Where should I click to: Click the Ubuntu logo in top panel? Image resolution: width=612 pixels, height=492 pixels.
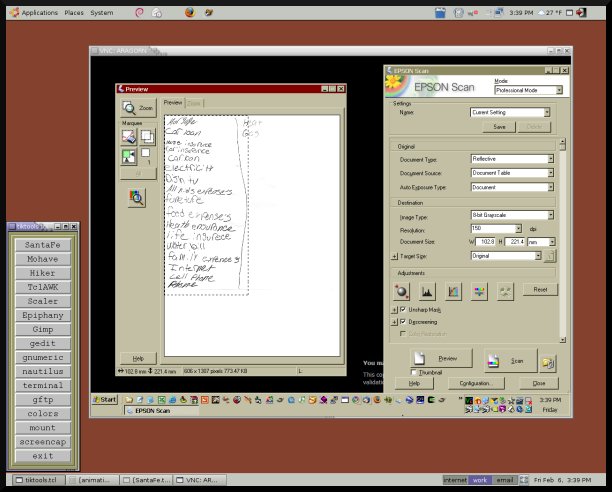coord(14,12)
